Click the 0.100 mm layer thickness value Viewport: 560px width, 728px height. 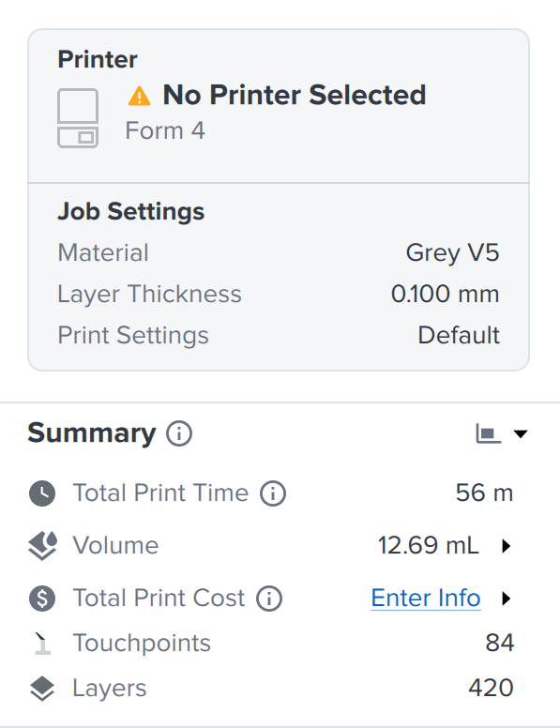pos(446,294)
